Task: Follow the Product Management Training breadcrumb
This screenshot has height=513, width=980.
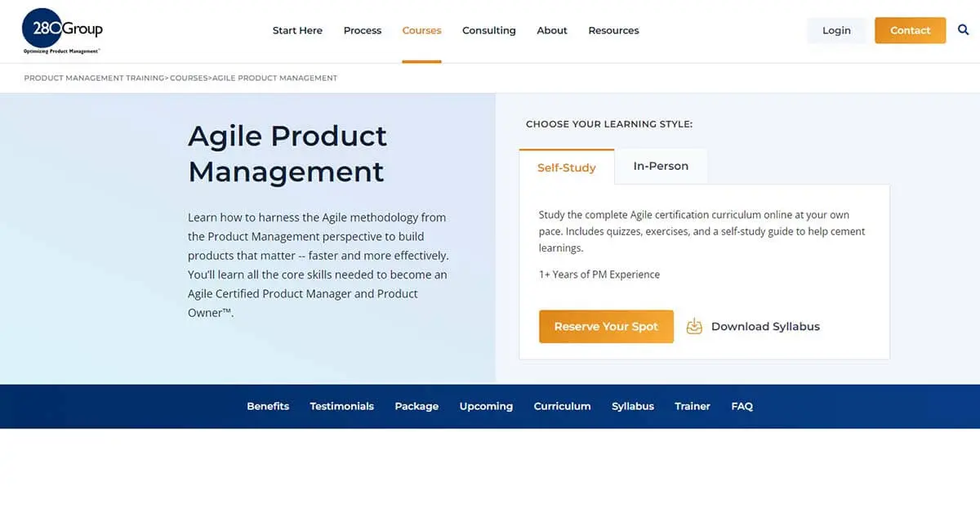Action: (x=95, y=78)
